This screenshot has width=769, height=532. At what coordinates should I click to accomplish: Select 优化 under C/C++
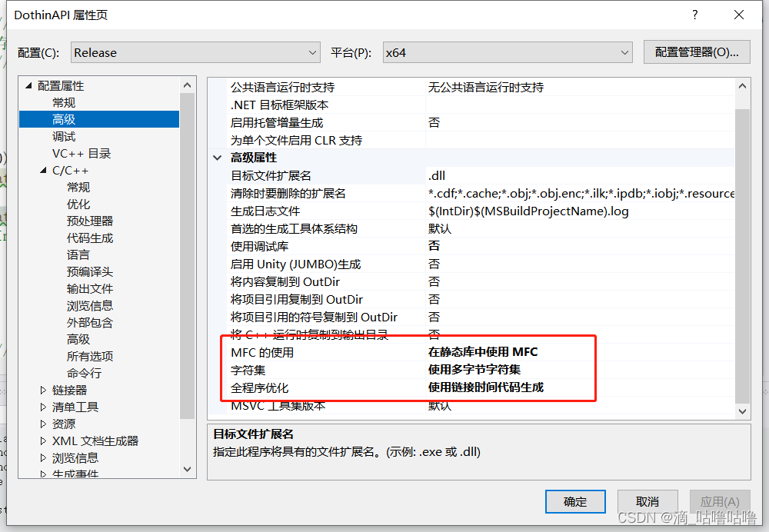click(78, 204)
